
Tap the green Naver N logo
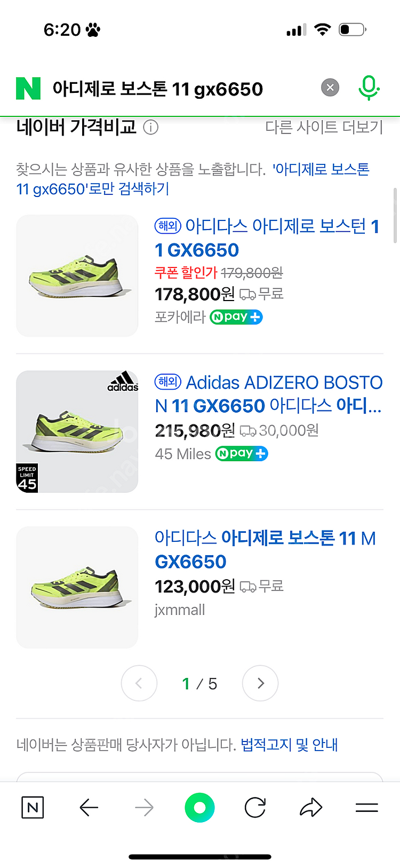(28, 89)
